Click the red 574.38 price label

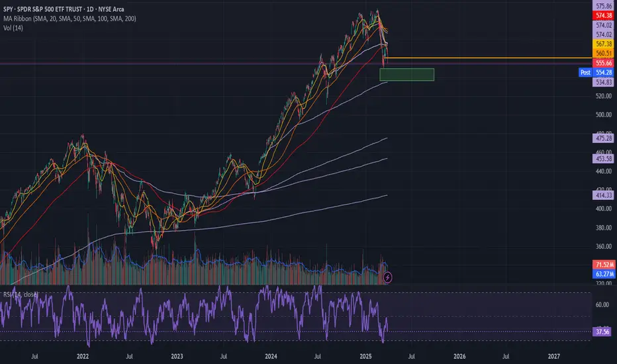click(604, 15)
